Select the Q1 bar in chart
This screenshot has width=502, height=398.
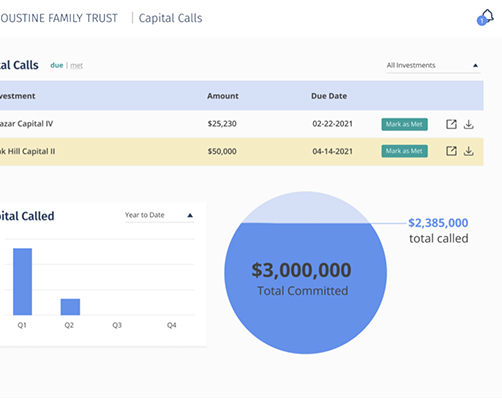(x=23, y=282)
